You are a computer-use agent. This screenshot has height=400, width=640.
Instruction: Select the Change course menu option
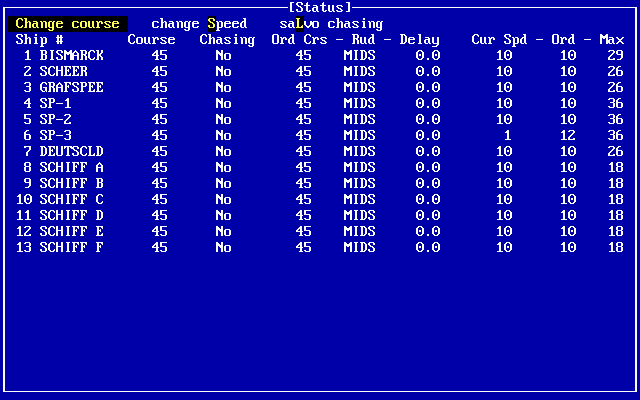pyautogui.click(x=68, y=24)
